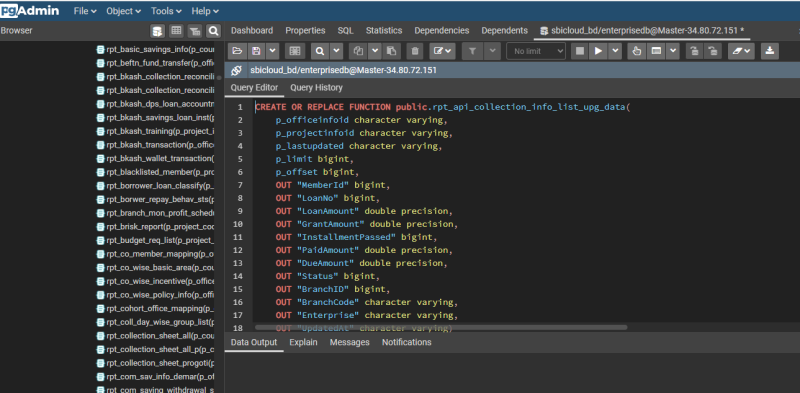Click the Commit icon in toolbar
Image resolution: width=800 pixels, height=393 pixels.
coord(694,51)
